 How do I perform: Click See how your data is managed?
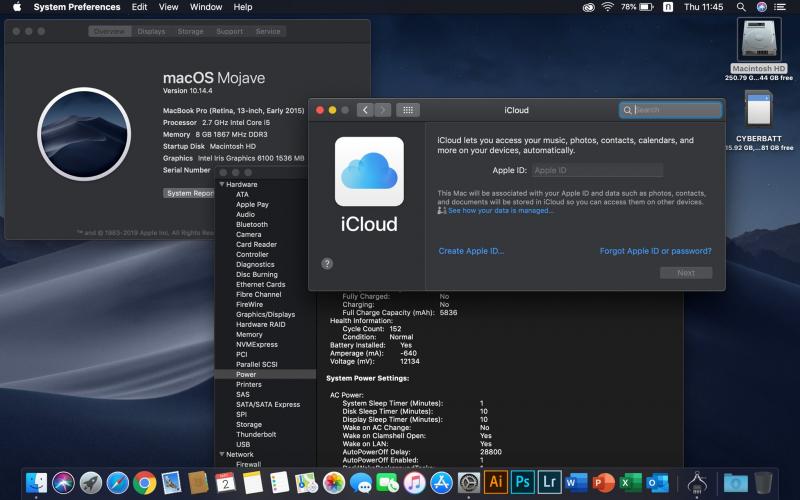click(x=500, y=210)
